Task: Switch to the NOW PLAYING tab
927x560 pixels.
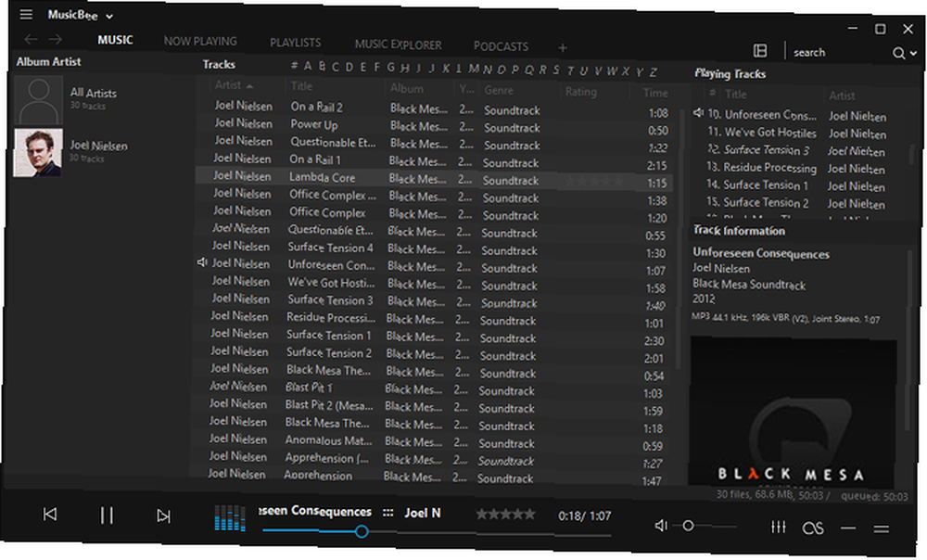Action: [x=200, y=41]
